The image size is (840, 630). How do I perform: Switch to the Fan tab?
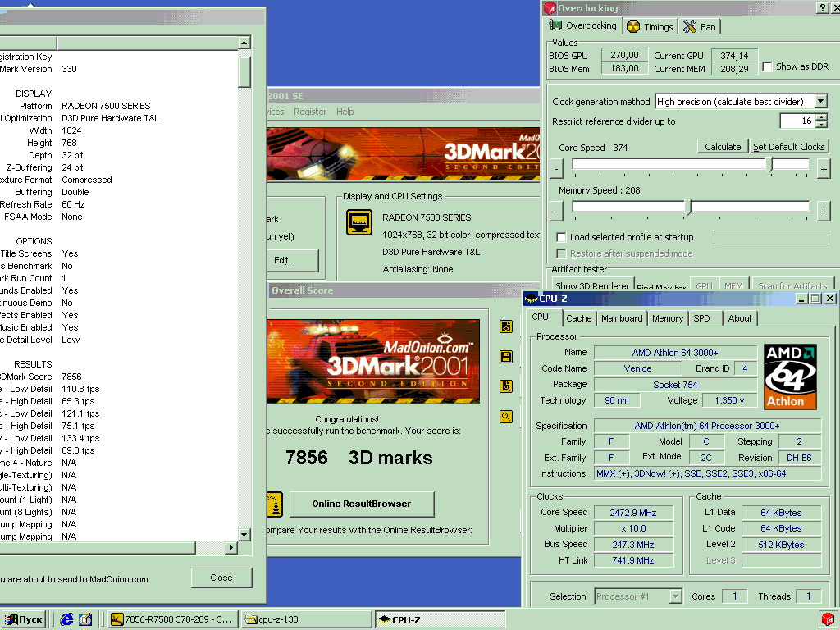(x=700, y=27)
